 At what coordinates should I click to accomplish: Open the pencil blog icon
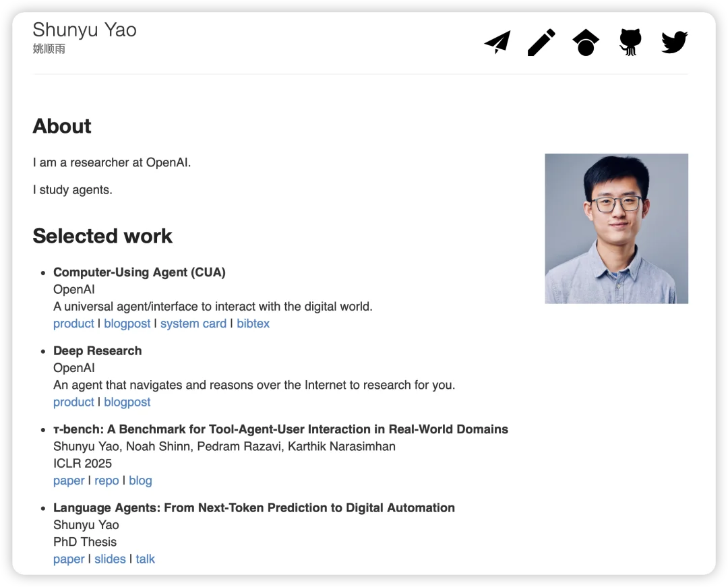pyautogui.click(x=541, y=42)
